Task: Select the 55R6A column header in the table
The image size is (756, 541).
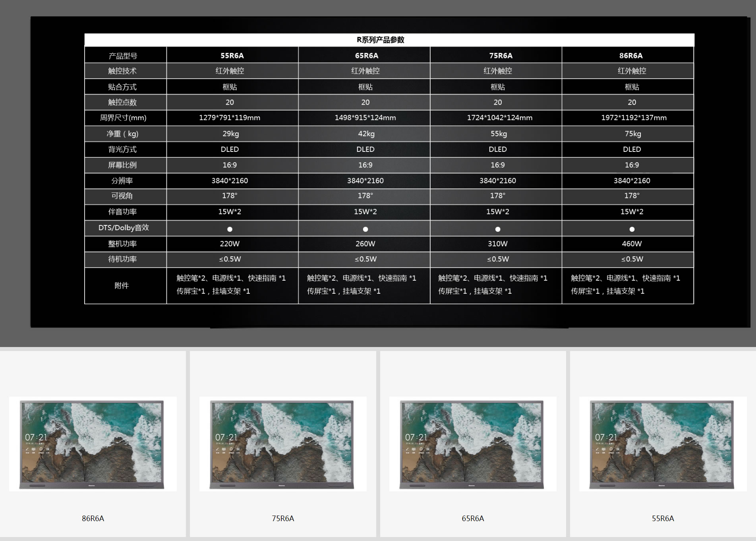Action: pyautogui.click(x=232, y=56)
